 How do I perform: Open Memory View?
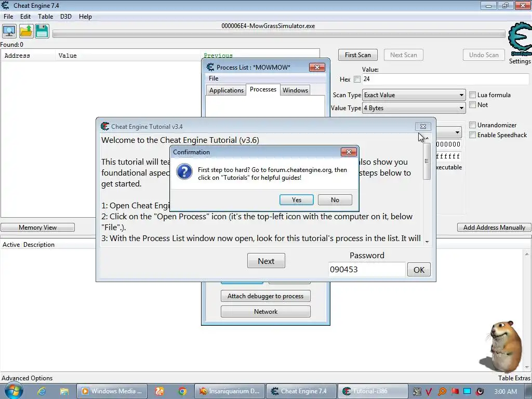tap(37, 228)
